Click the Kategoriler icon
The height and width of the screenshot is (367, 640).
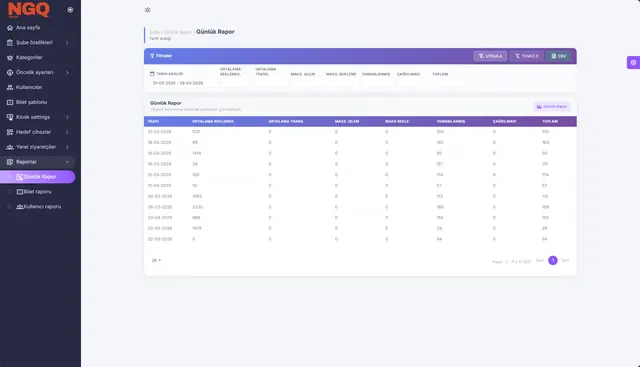click(x=10, y=58)
